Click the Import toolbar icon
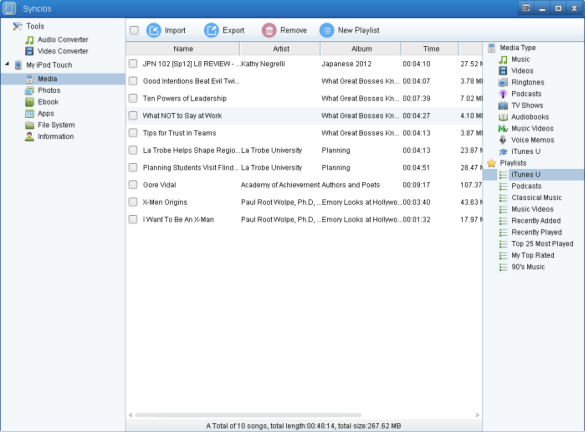The width and height of the screenshot is (585, 432). tap(153, 30)
